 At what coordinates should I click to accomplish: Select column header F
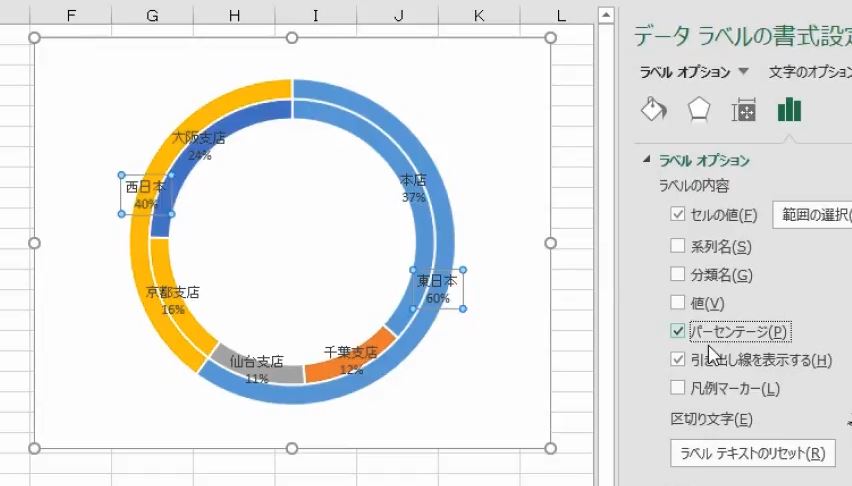click(71, 15)
